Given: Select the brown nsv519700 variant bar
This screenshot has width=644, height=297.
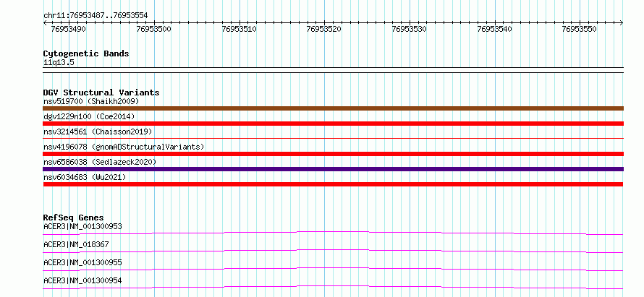Looking at the screenshot, I should pos(333,108).
